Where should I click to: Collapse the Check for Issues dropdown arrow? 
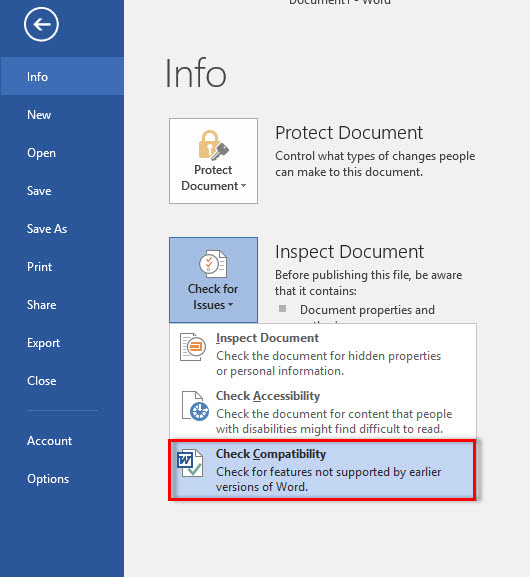click(x=230, y=305)
